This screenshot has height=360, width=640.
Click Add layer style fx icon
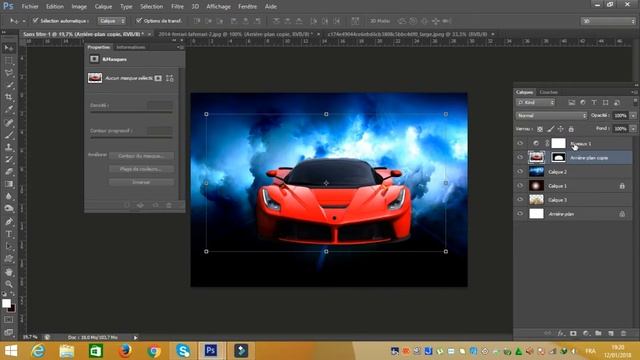point(561,333)
